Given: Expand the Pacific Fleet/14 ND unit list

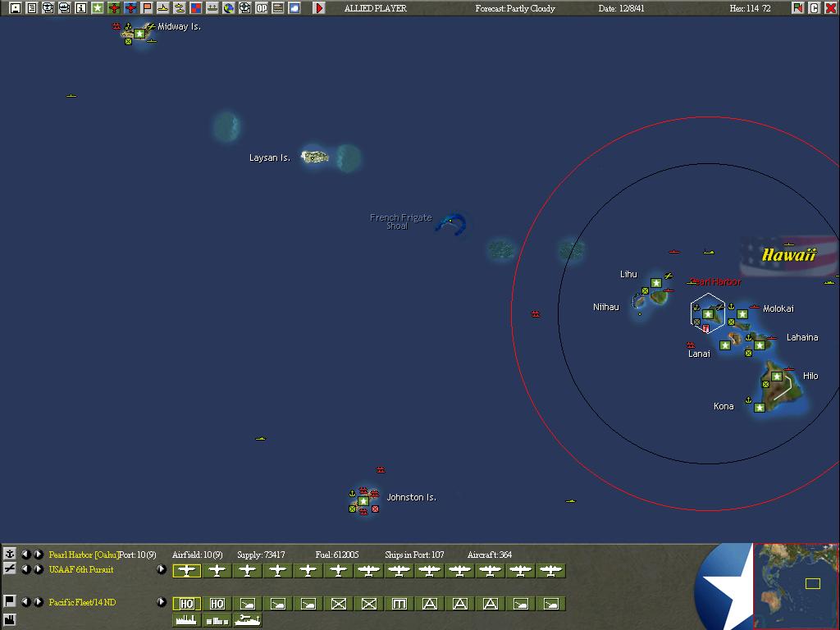Looking at the screenshot, I should [162, 603].
